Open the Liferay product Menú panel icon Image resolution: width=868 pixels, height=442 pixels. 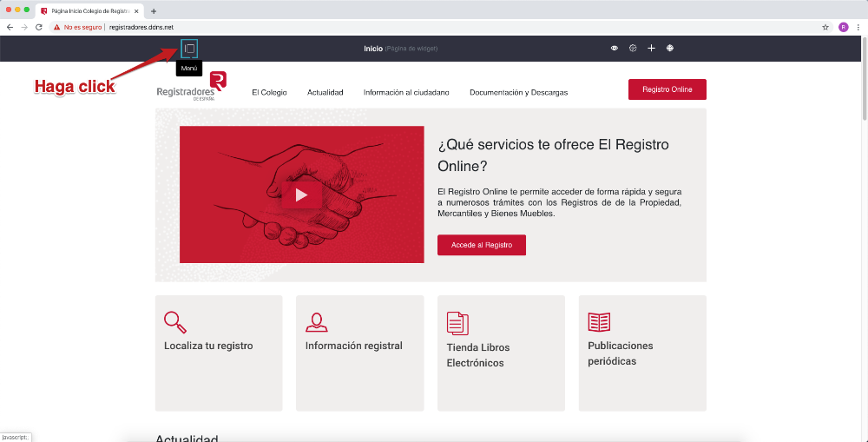[x=189, y=49]
